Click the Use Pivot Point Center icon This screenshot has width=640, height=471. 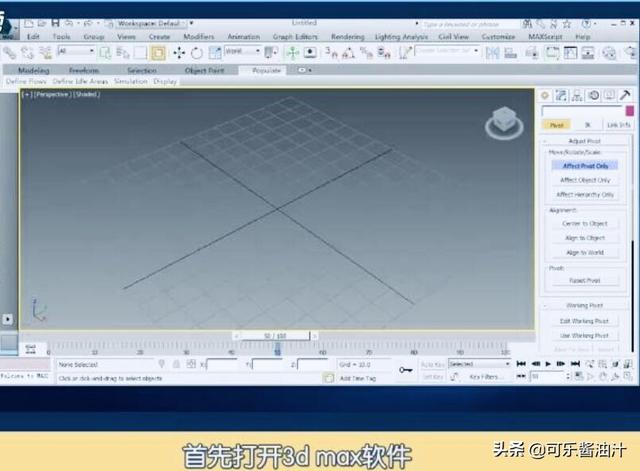coord(271,52)
